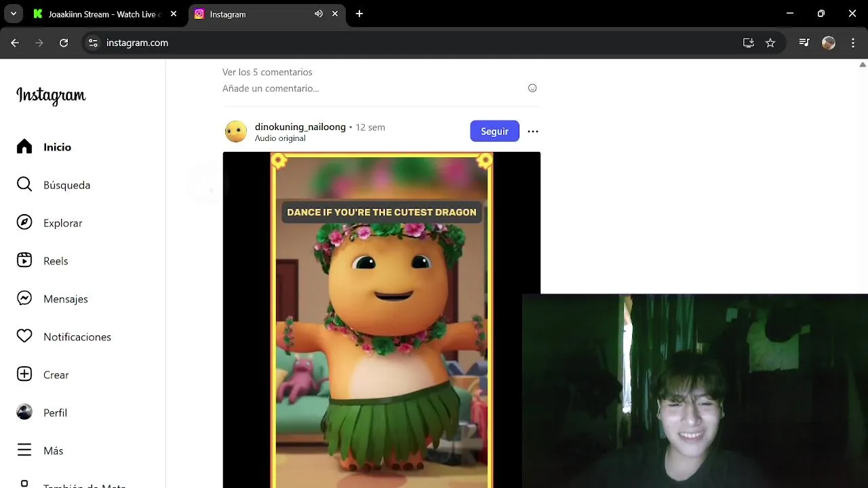Open the Reels icon in sidebar

point(24,261)
